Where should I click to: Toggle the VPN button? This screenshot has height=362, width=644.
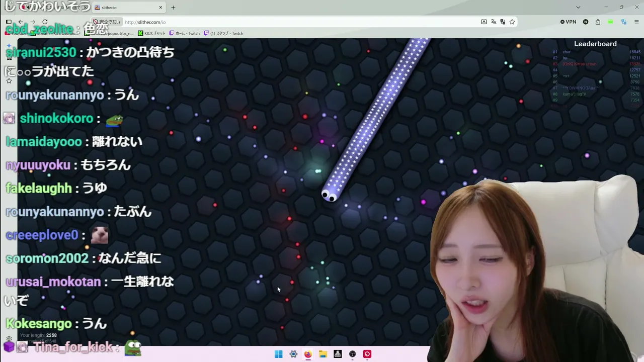tap(568, 22)
